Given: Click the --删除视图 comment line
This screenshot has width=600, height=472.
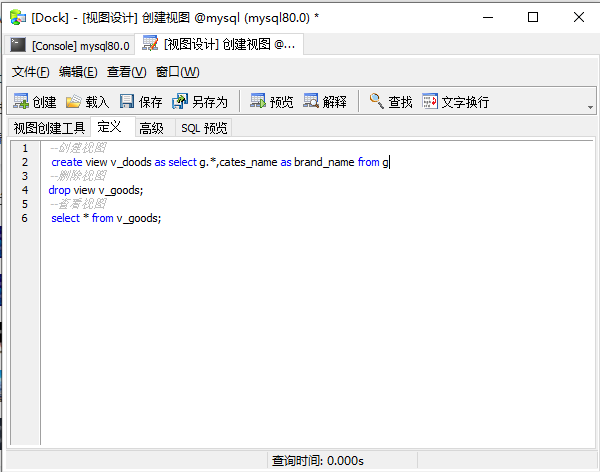Looking at the screenshot, I should tap(78, 176).
